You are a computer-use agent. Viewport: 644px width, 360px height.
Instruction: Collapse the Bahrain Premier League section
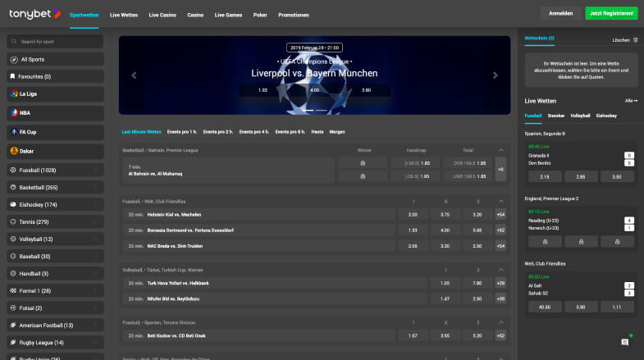coord(501,150)
